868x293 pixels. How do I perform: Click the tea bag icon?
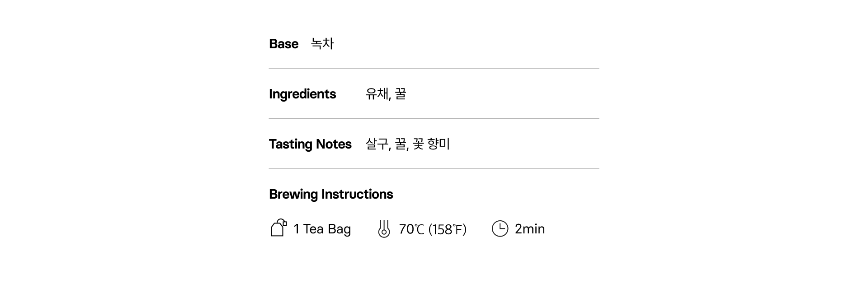click(278, 228)
